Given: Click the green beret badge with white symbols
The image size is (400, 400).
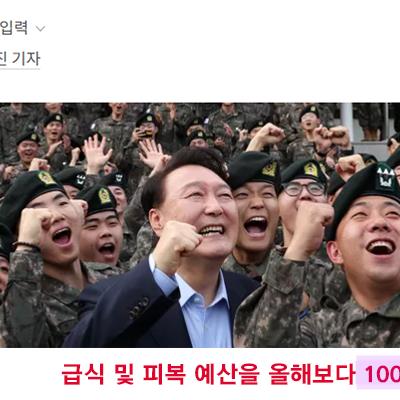Looking at the screenshot, I should [x=386, y=178].
